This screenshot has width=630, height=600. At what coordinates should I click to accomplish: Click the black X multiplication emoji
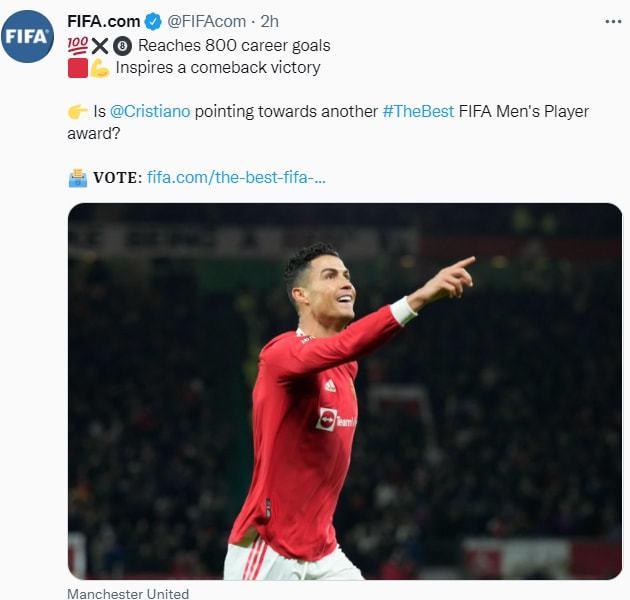click(x=100, y=46)
